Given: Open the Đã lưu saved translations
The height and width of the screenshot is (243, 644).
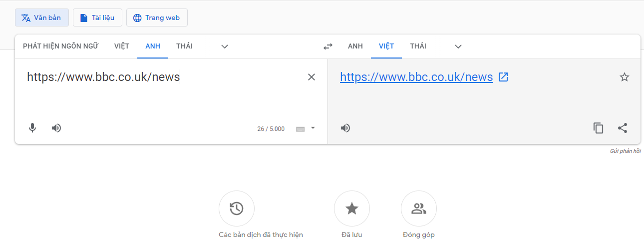Looking at the screenshot, I should point(352,208).
